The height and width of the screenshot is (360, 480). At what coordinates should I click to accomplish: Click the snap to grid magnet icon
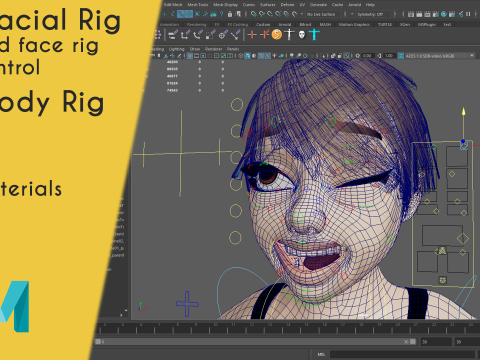pos(254,14)
